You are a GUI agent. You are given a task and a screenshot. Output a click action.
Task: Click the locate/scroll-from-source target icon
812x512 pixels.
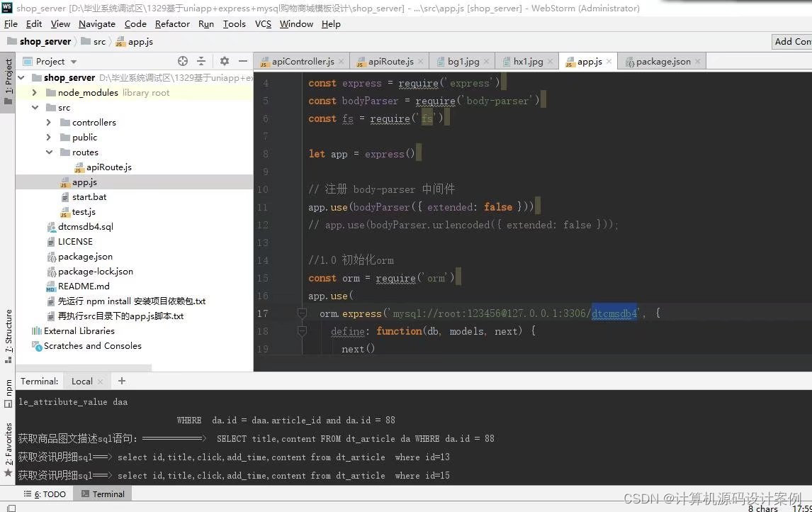tap(183, 61)
